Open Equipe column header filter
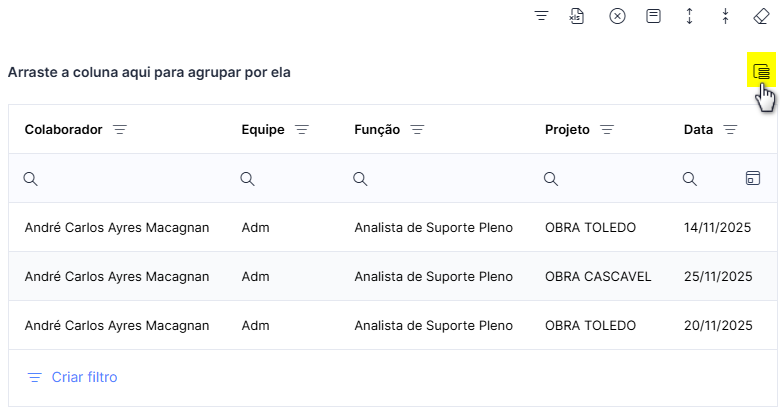The height and width of the screenshot is (408, 780). 302,129
